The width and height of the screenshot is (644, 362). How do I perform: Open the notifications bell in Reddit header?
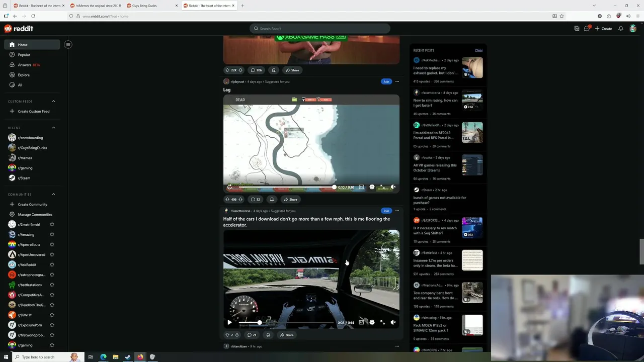[x=621, y=29]
